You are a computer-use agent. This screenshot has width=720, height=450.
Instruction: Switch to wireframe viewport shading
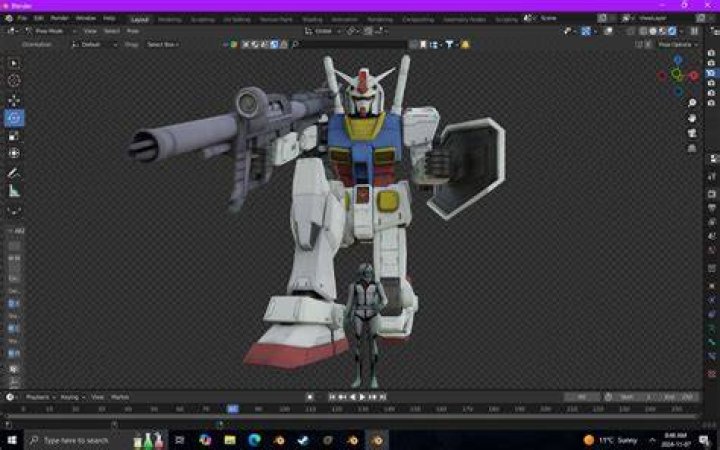[x=643, y=31]
